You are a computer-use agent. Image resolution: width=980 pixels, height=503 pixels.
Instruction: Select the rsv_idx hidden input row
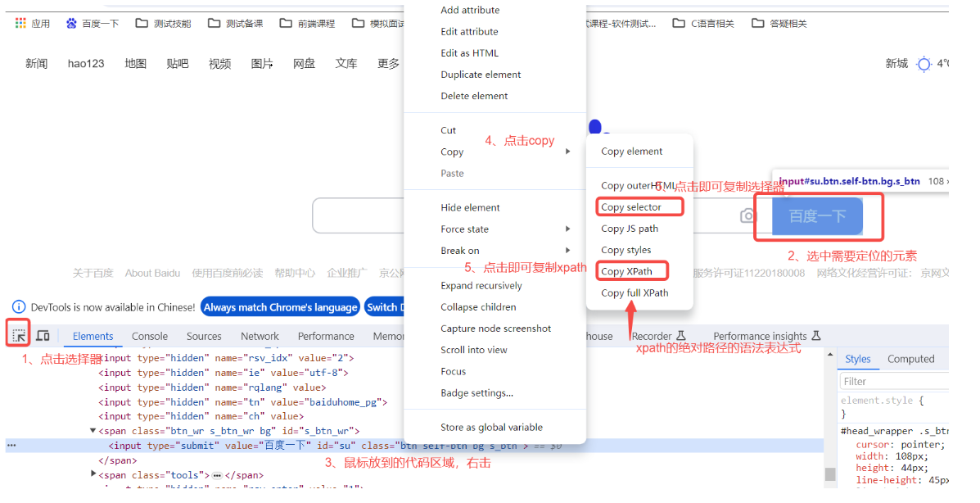coord(226,359)
